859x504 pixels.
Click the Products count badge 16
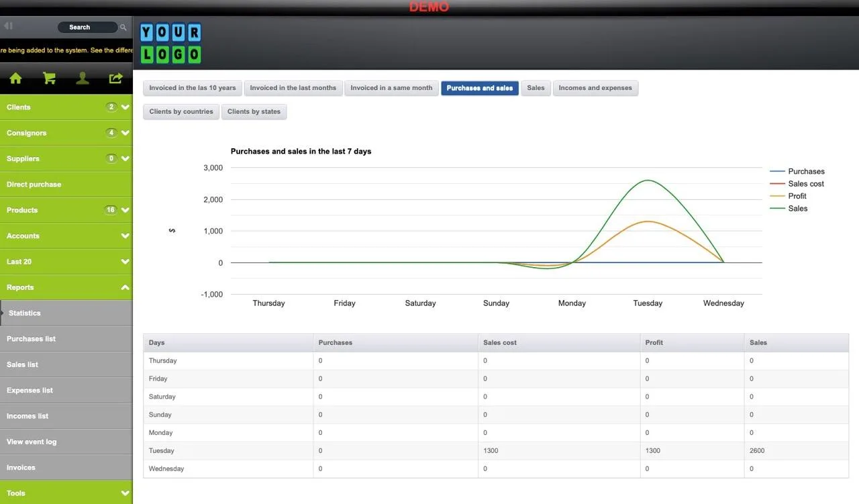pyautogui.click(x=111, y=210)
